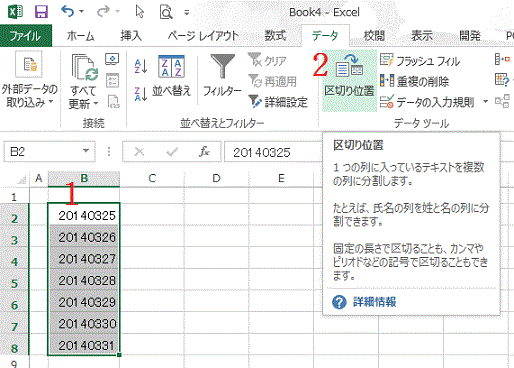Click cell containing 20140330
Screen dimensions: 514x368
pyautogui.click(x=84, y=323)
